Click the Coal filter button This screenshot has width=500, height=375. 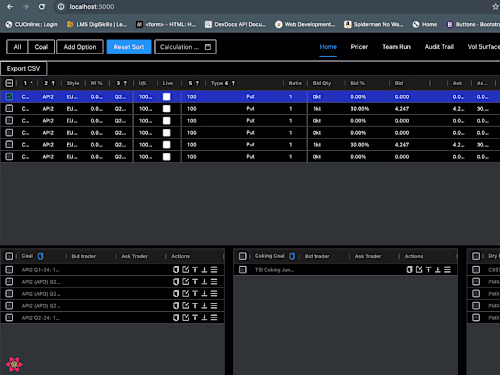pos(41,47)
